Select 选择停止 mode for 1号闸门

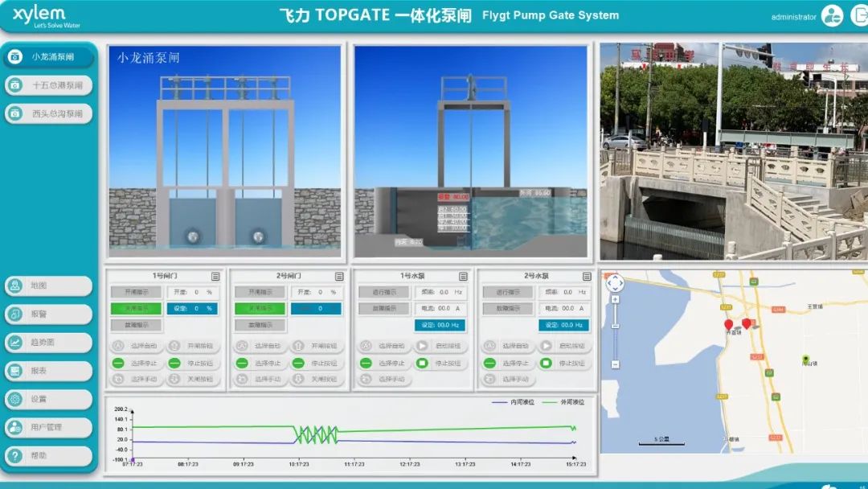click(x=137, y=364)
